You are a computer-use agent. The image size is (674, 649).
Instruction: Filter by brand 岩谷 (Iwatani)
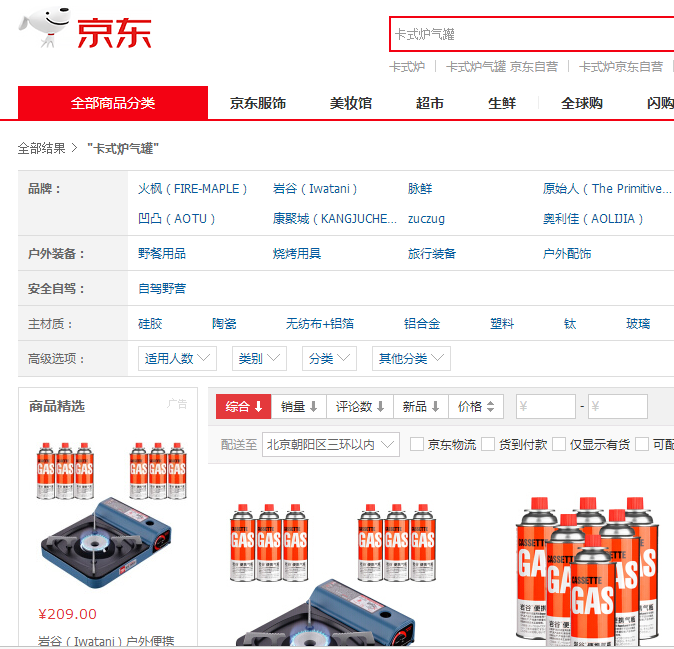click(x=315, y=189)
